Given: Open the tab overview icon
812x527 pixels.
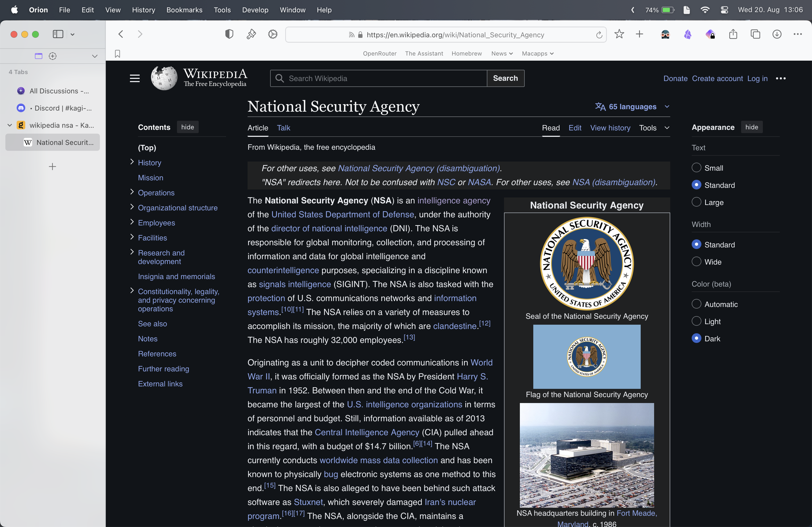Looking at the screenshot, I should tap(755, 34).
